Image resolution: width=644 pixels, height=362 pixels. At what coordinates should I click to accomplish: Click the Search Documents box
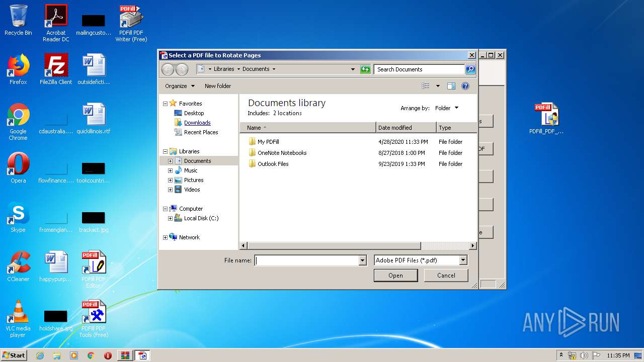coord(420,69)
